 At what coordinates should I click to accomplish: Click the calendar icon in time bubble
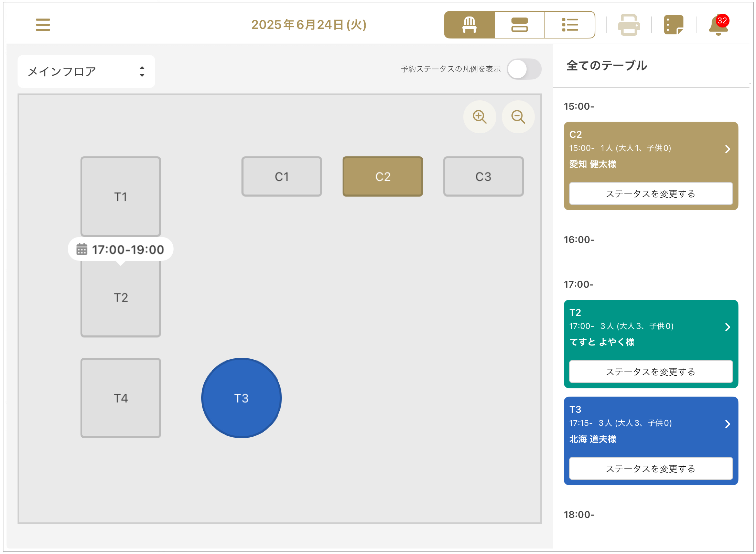click(x=82, y=249)
